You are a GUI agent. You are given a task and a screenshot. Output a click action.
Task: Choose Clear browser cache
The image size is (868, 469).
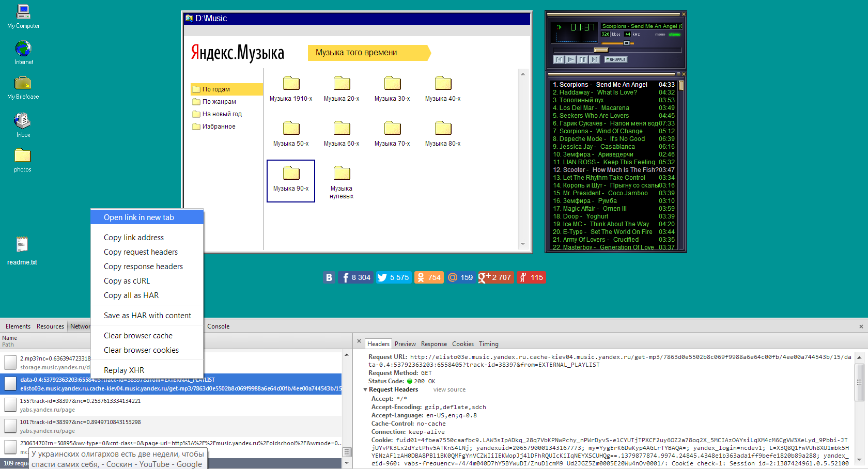147,336
